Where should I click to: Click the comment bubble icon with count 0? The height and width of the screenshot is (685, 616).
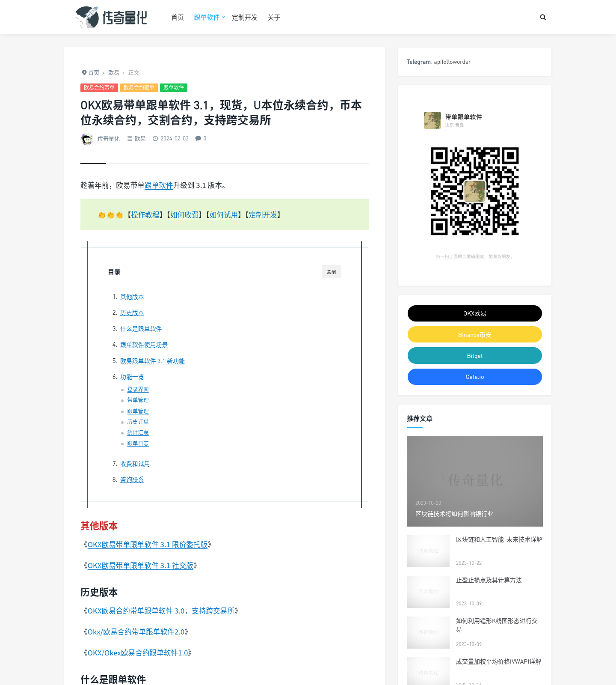point(198,138)
